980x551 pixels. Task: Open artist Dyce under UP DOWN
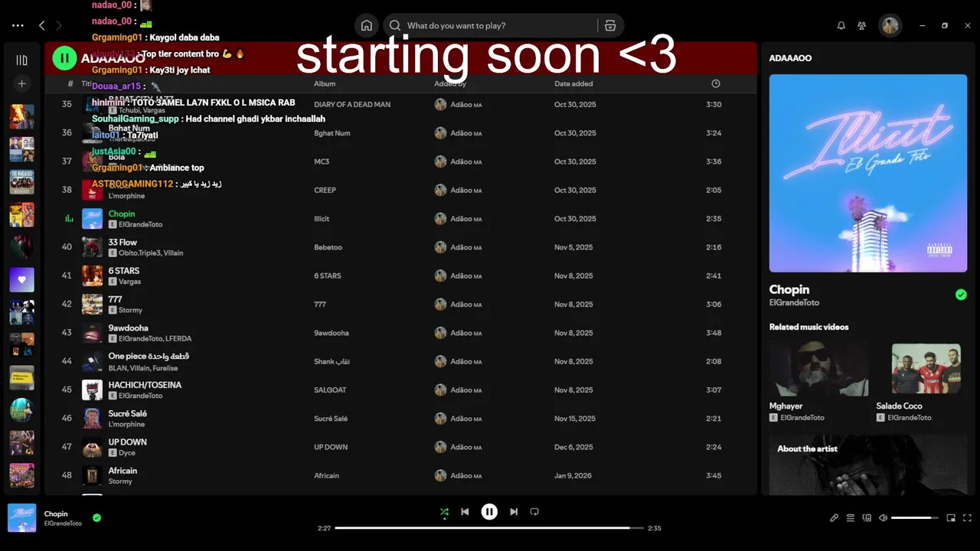pyautogui.click(x=127, y=453)
